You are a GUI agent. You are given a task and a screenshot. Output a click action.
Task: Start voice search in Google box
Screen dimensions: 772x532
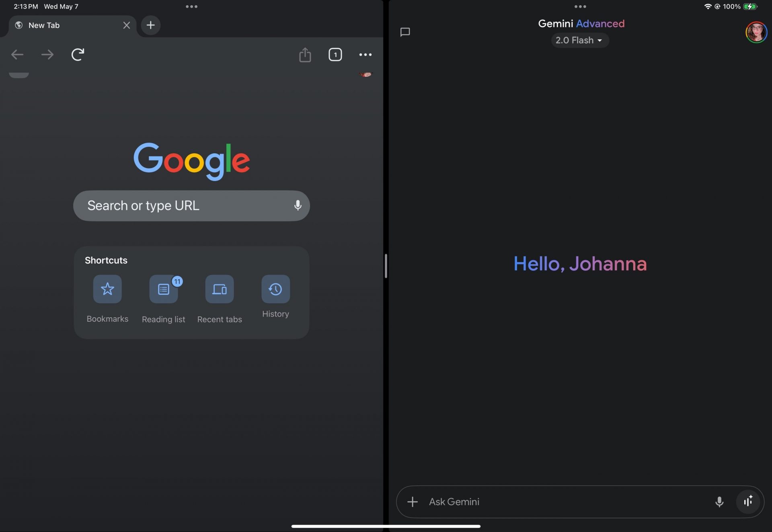click(x=298, y=205)
